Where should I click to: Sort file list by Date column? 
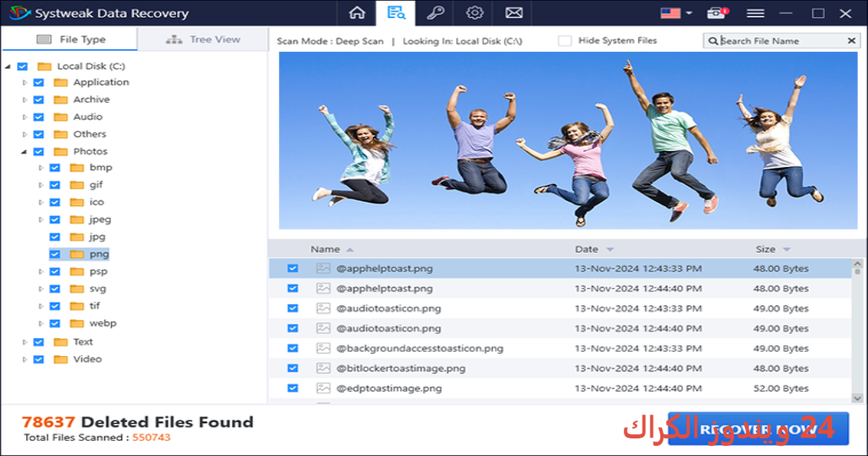pos(587,249)
